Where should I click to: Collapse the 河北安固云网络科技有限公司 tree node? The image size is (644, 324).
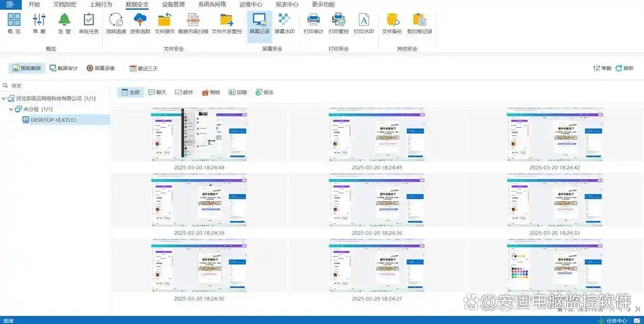pyautogui.click(x=4, y=98)
